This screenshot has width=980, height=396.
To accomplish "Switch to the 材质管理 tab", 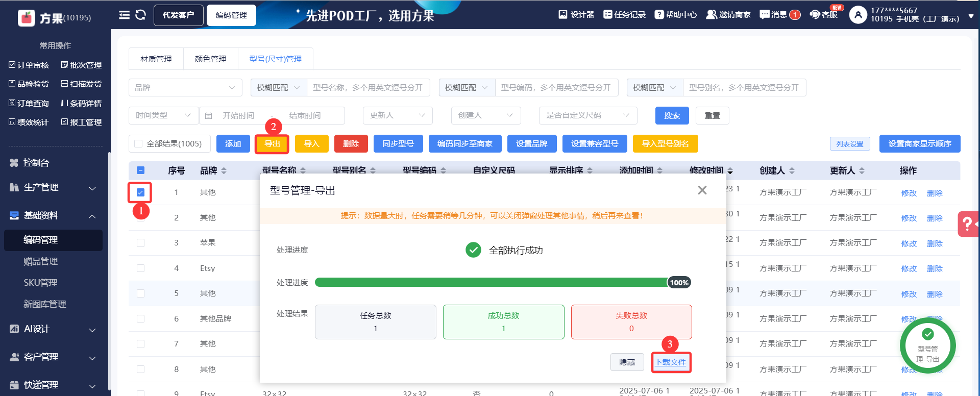I will coord(156,59).
